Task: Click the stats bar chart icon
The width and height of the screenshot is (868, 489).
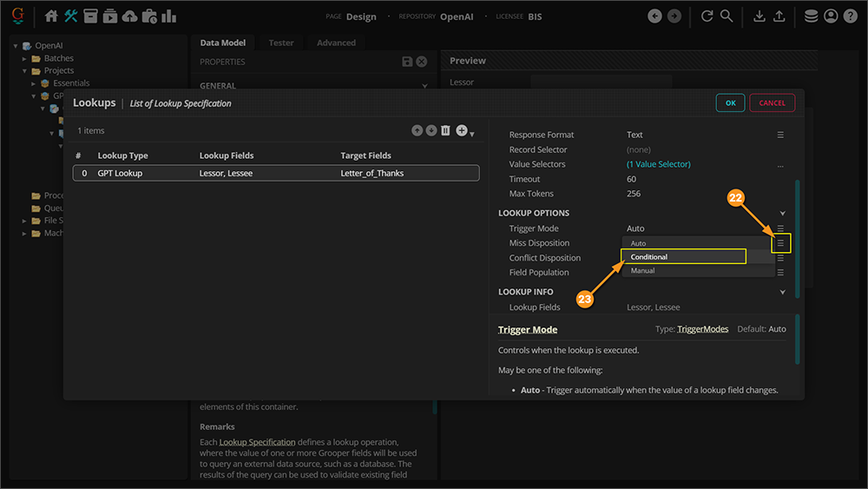Action: (168, 16)
